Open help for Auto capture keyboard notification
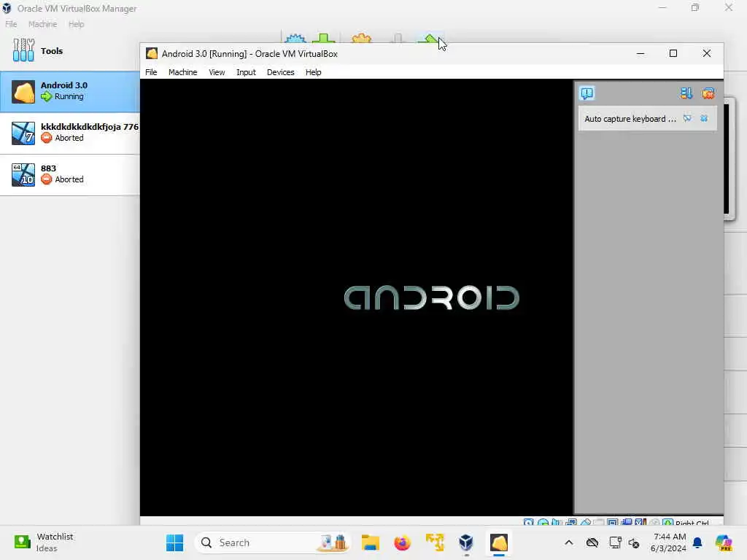 pyautogui.click(x=687, y=118)
